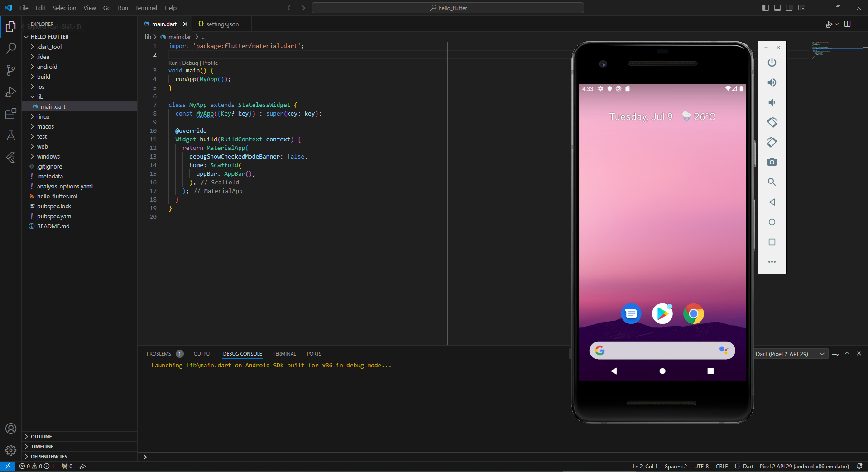Click the Dart language mode in status bar

pyautogui.click(x=748, y=467)
